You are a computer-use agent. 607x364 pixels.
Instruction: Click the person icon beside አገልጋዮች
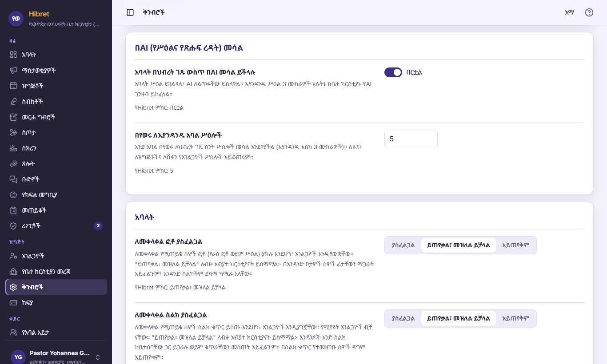[x=13, y=256]
